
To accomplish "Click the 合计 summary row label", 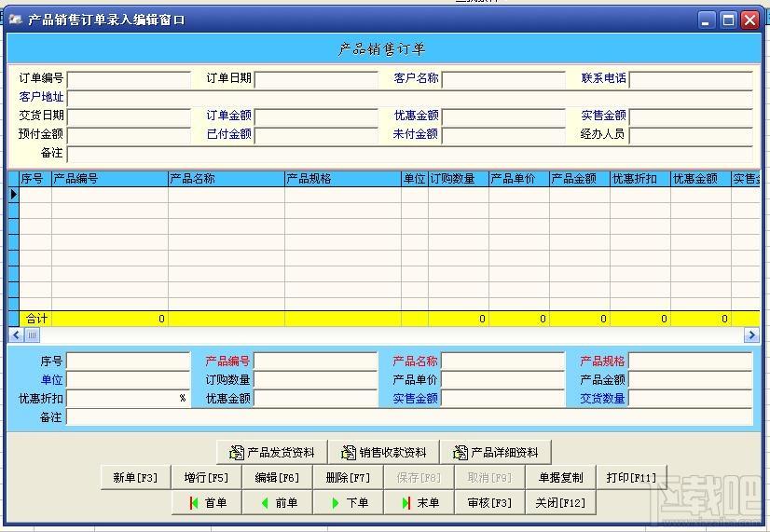I will pos(35,319).
